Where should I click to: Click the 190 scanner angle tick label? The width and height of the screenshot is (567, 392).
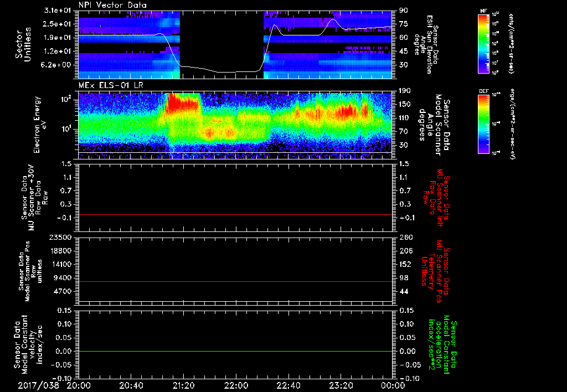coord(405,91)
